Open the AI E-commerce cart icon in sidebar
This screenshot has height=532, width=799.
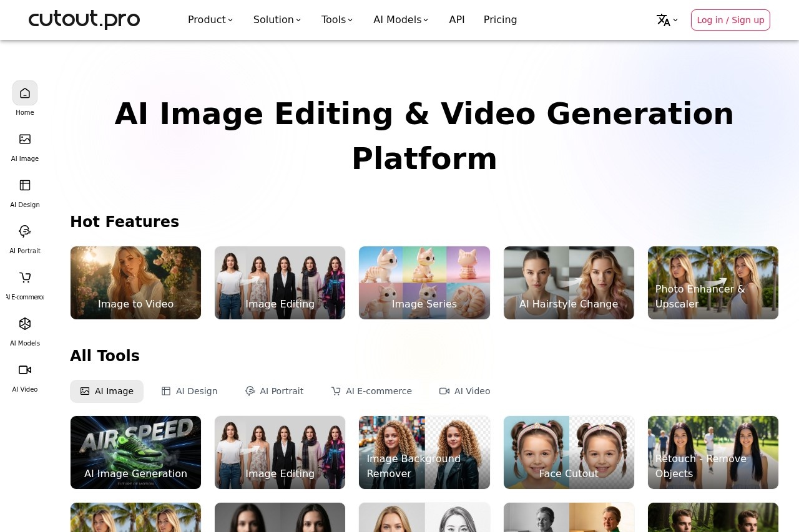point(25,278)
